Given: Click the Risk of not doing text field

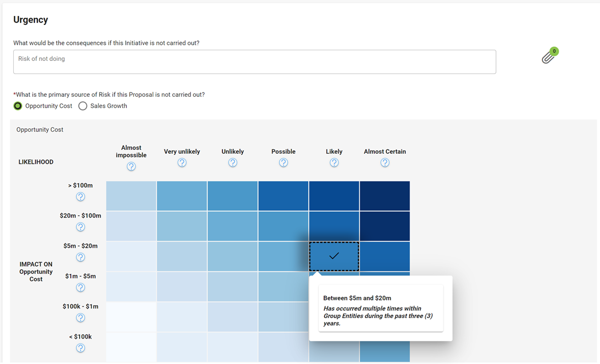Looking at the screenshot, I should 255,61.
